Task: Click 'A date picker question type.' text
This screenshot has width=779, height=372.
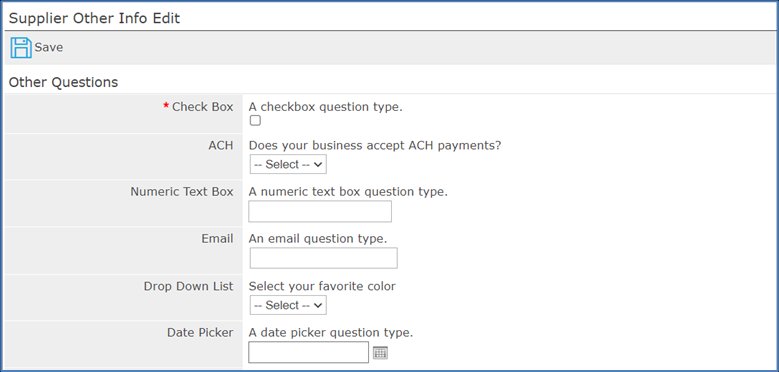Action: coord(330,332)
